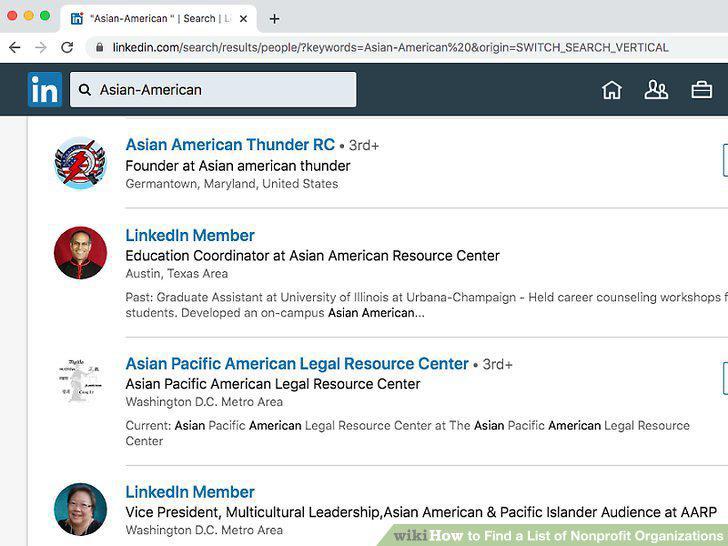Close the Asian-American Search tab

pyautogui.click(x=243, y=19)
